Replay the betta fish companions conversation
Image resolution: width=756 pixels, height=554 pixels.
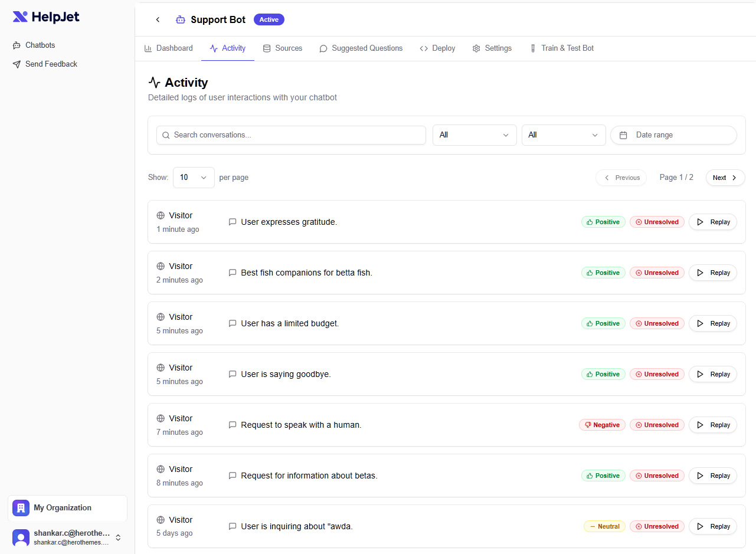[x=713, y=273]
